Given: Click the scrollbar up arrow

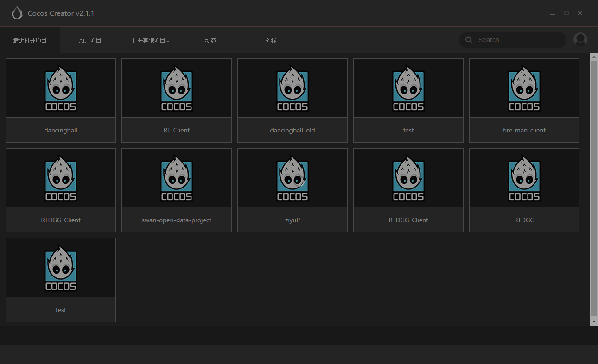Looking at the screenshot, I should tap(594, 56).
